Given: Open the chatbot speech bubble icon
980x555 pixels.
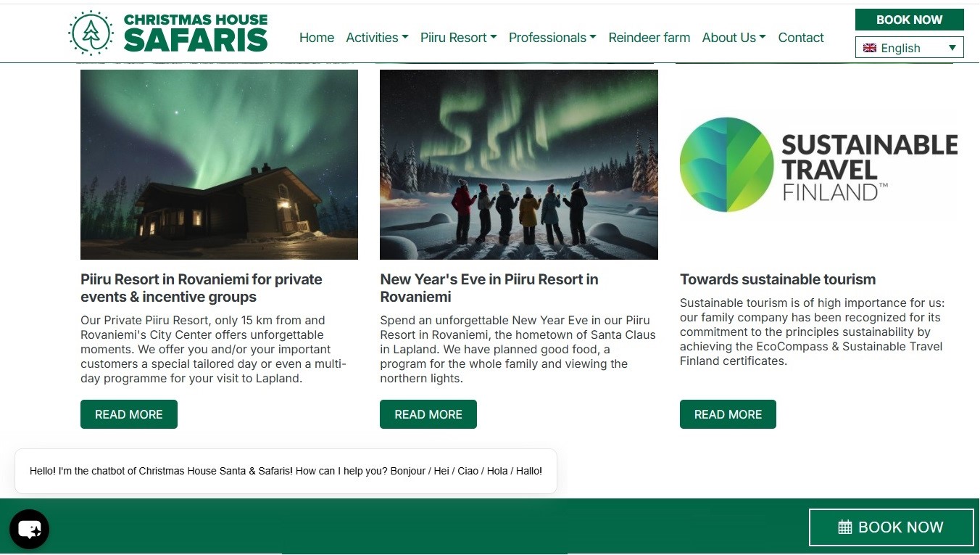Looking at the screenshot, I should [x=29, y=530].
